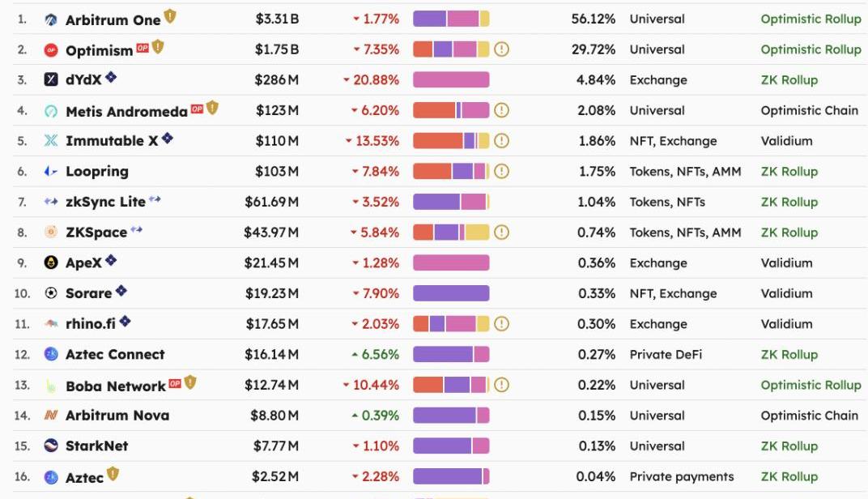Click the zkSync arrows badge next to ZKSpace
868x499 pixels.
136,229
